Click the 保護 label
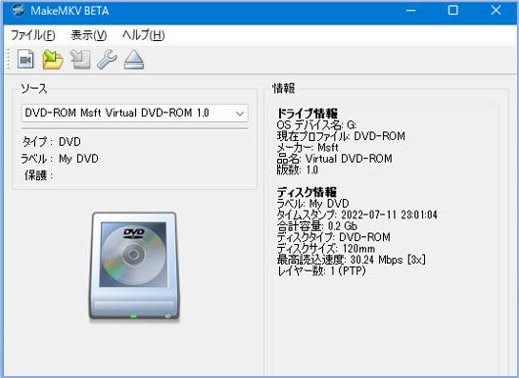Screen dimensions: 519x378 39,175
